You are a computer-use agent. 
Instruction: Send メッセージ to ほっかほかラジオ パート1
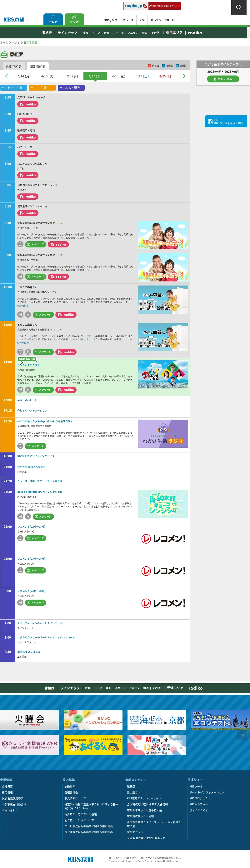point(35,244)
